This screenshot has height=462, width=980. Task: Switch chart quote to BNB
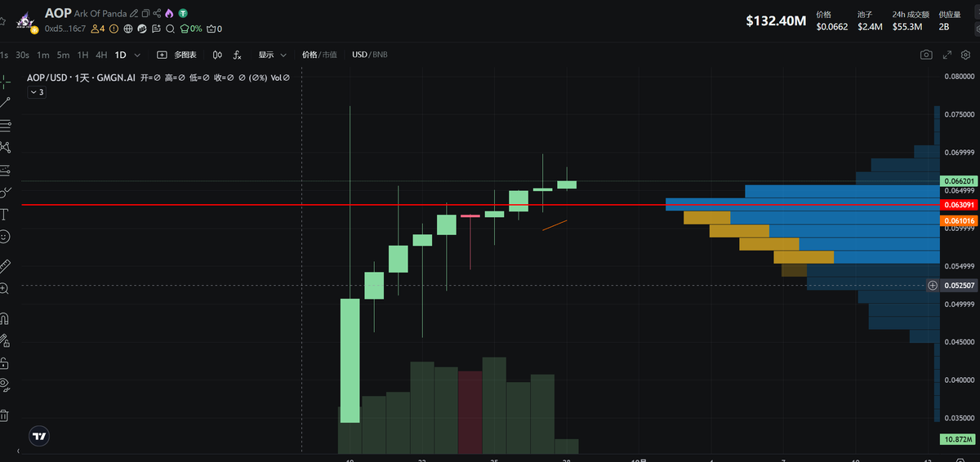click(x=380, y=55)
